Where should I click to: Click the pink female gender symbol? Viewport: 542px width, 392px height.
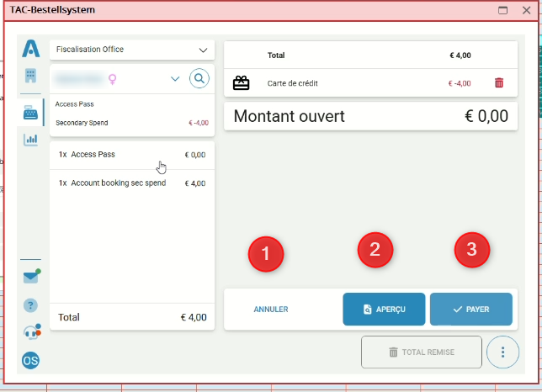(x=112, y=79)
